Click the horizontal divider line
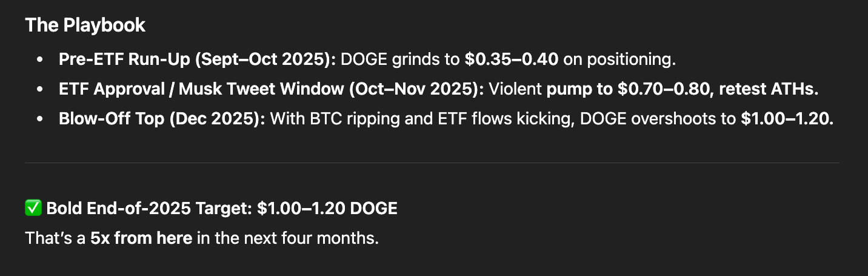The width and height of the screenshot is (868, 276). pyautogui.click(x=432, y=163)
